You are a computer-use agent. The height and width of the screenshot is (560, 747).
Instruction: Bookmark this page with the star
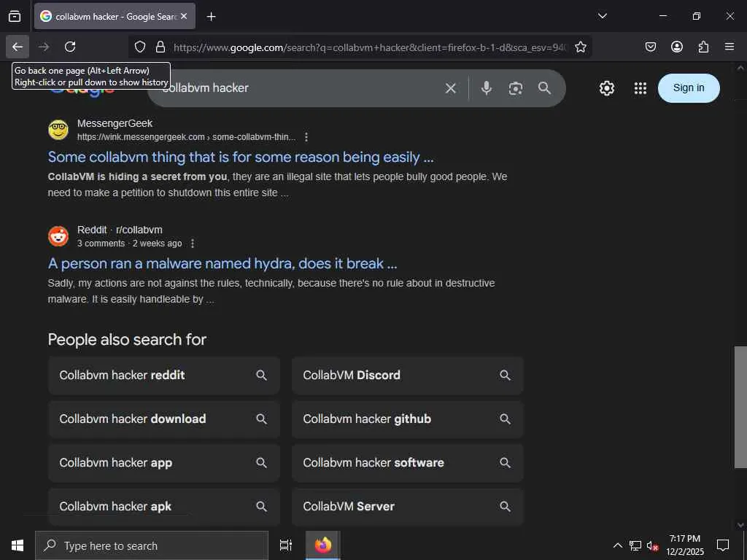coord(580,47)
